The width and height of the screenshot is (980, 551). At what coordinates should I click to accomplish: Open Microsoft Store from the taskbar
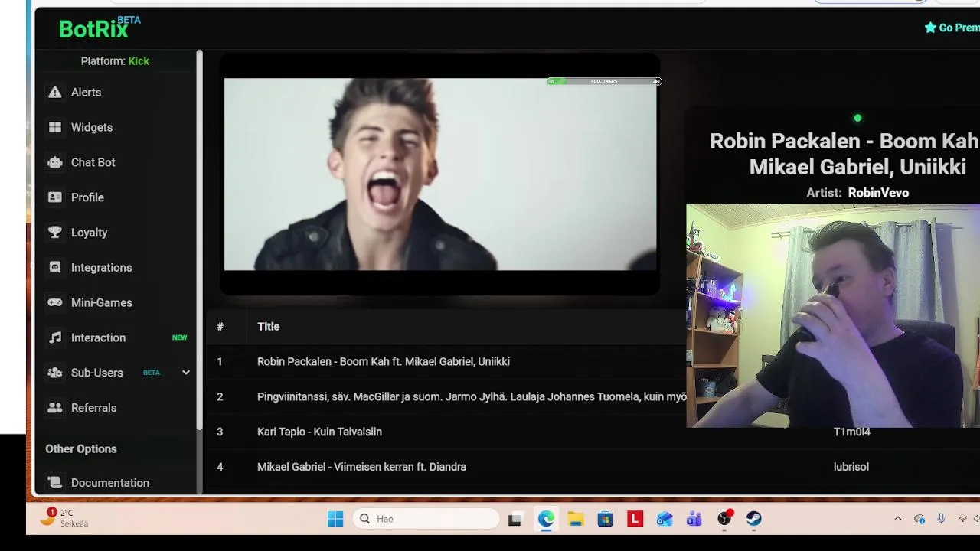coord(606,519)
